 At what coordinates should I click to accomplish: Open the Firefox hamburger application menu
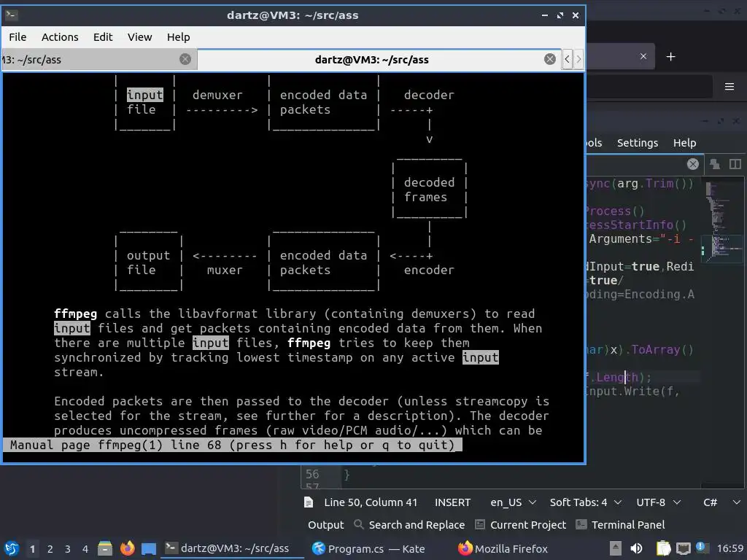(729, 87)
